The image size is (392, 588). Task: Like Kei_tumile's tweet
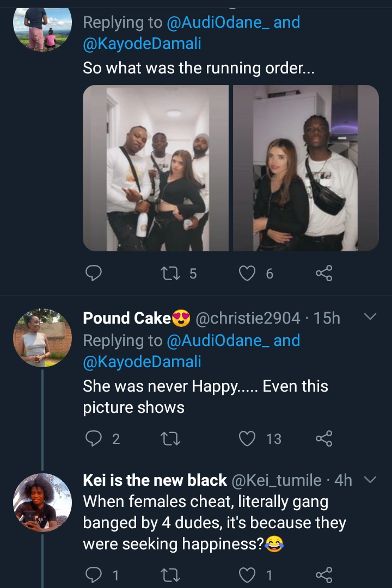(248, 575)
